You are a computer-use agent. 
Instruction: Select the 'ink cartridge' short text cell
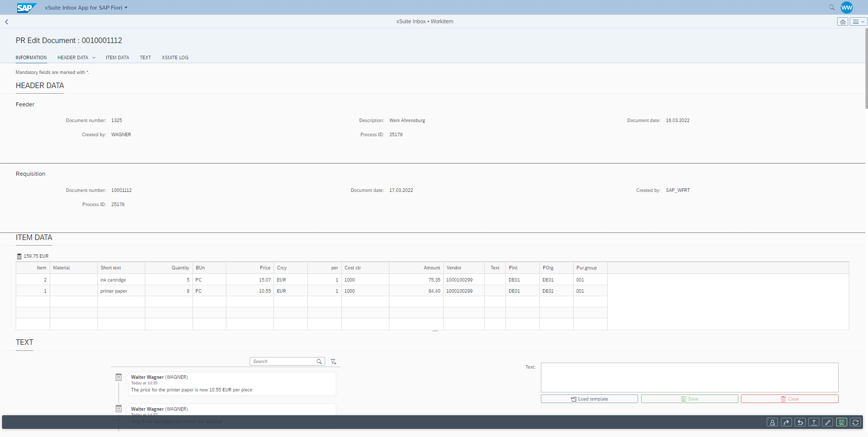point(121,280)
